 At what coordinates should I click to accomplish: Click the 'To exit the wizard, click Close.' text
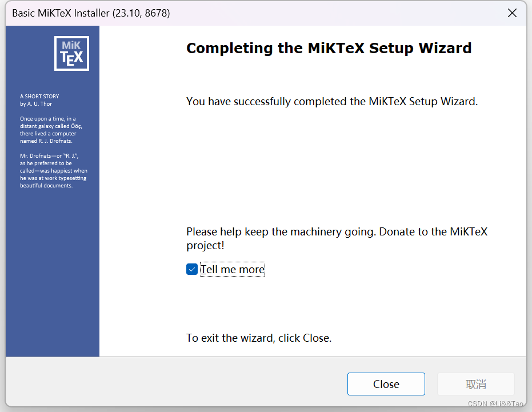pyautogui.click(x=259, y=338)
